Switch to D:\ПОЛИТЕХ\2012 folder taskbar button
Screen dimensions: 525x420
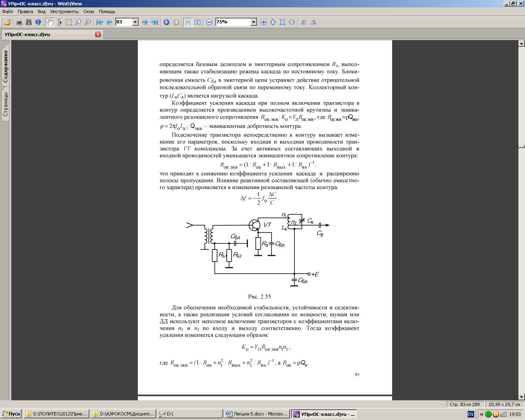[x=57, y=414]
